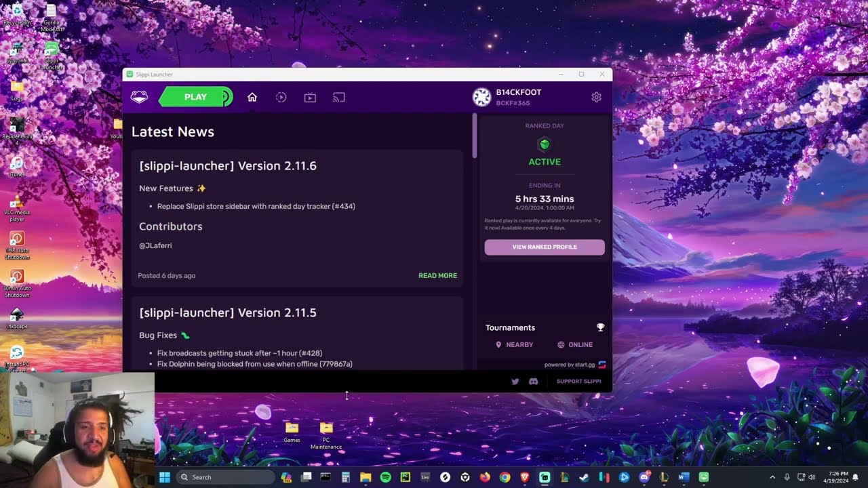Show hidden system tray icons
The image size is (868, 488).
pyautogui.click(x=772, y=477)
